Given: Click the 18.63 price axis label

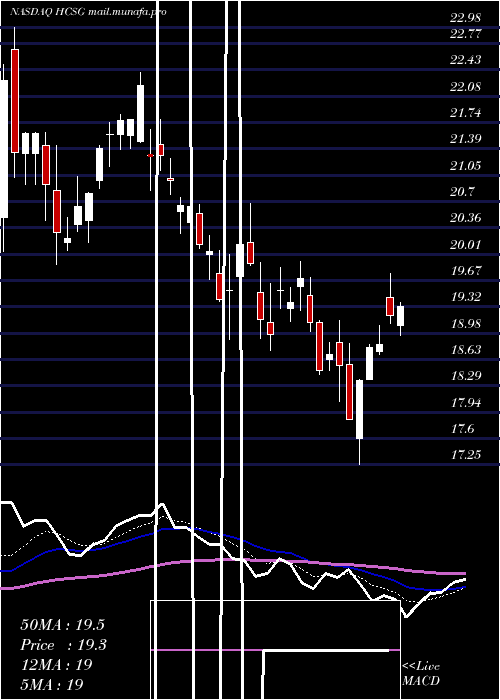Looking at the screenshot, I should [466, 350].
